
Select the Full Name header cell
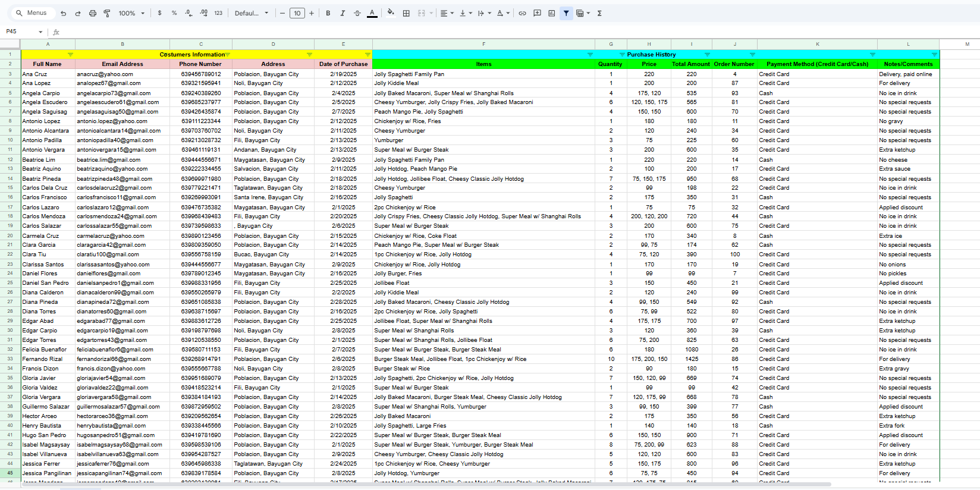(48, 64)
